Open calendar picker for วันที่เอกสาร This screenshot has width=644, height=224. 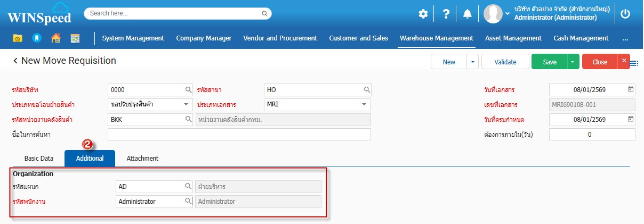pos(631,89)
